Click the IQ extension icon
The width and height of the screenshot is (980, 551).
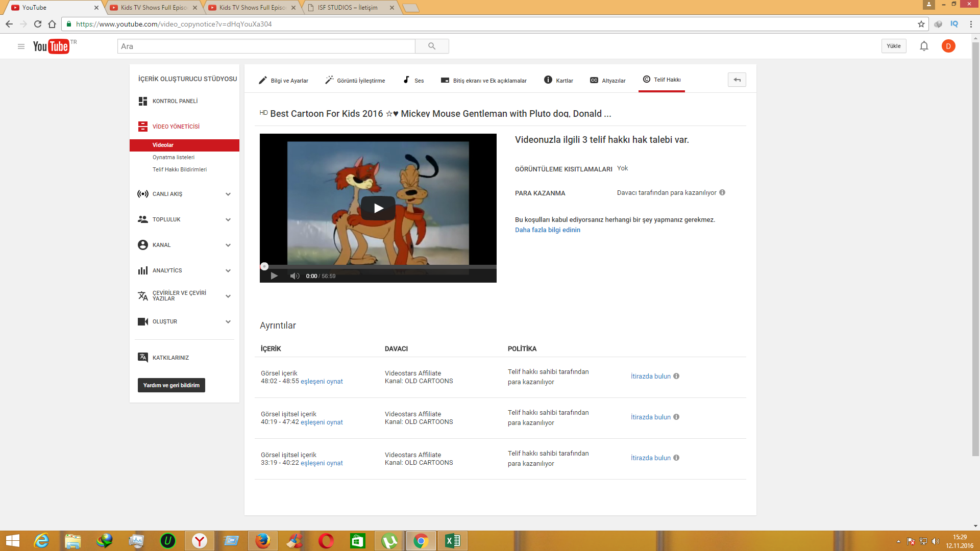click(954, 24)
